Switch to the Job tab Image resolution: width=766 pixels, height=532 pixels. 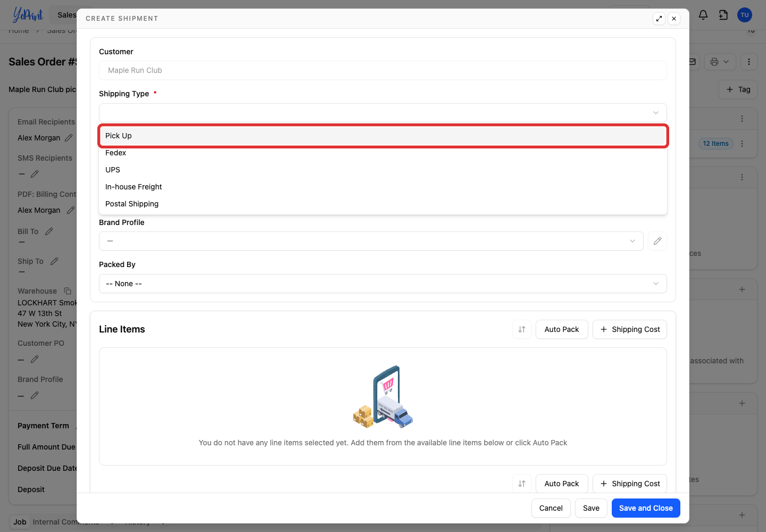coord(20,522)
